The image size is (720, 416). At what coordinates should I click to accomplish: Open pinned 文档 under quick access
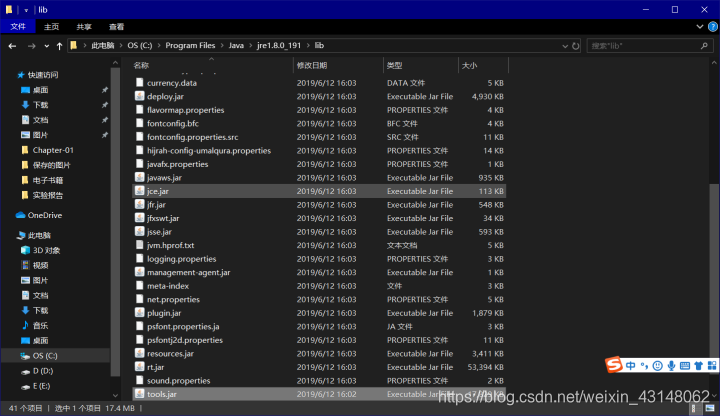coord(40,120)
